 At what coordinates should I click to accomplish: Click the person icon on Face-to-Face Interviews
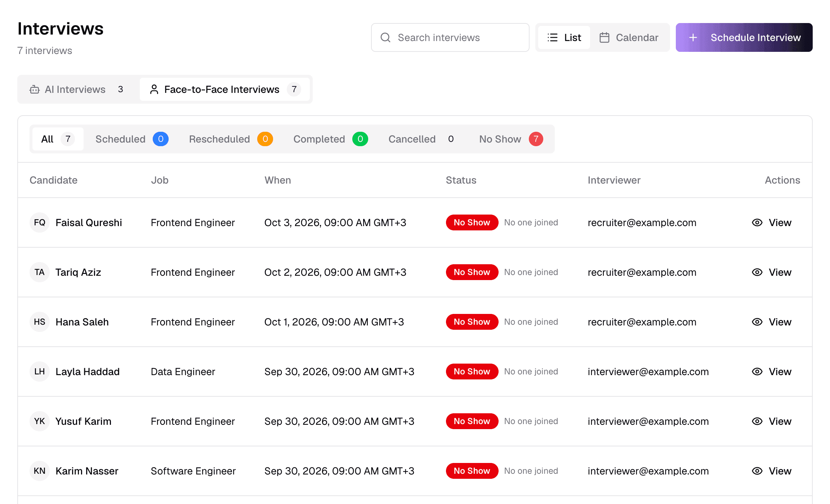154,89
